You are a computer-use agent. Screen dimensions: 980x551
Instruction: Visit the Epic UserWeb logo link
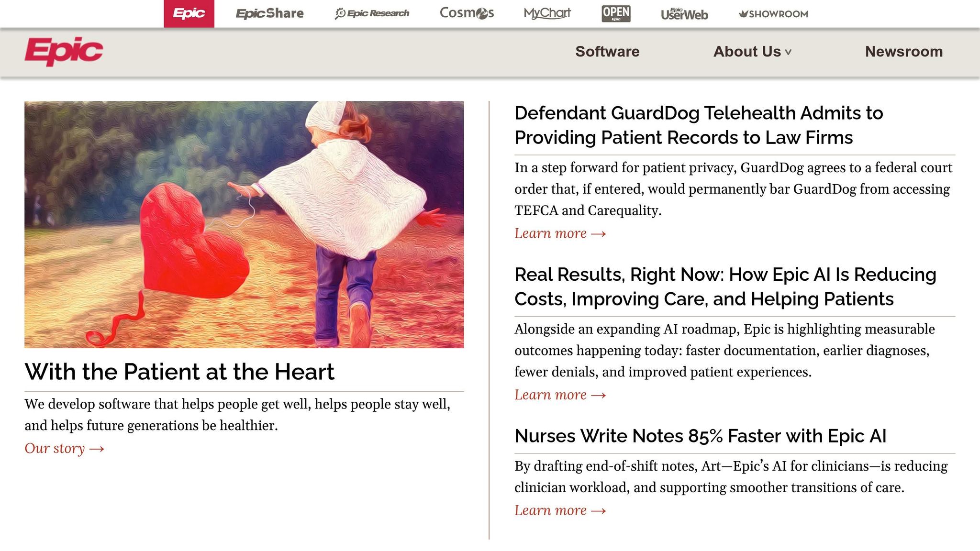pyautogui.click(x=684, y=14)
